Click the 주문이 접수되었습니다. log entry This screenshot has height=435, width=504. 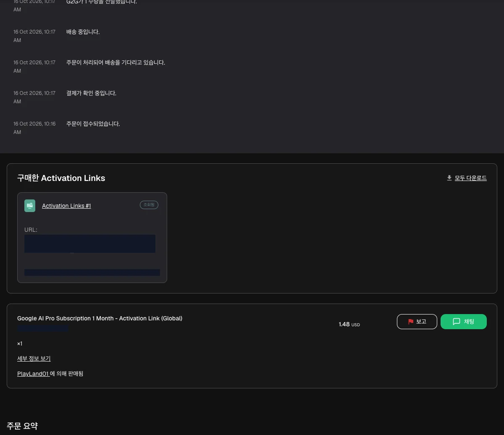click(x=93, y=124)
